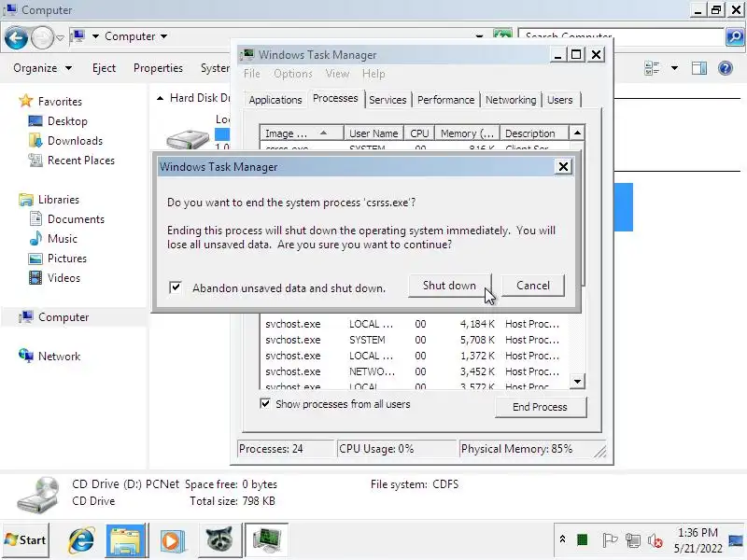This screenshot has width=747, height=560.
Task: Click the process list scroll down arrow
Action: pyautogui.click(x=577, y=382)
